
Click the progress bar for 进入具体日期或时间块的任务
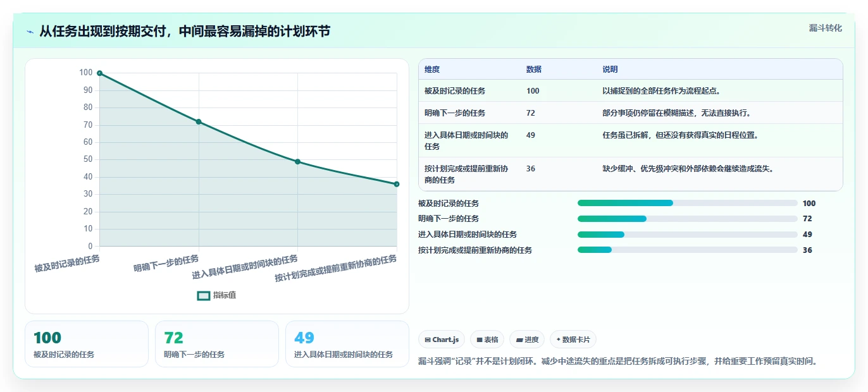coord(688,235)
